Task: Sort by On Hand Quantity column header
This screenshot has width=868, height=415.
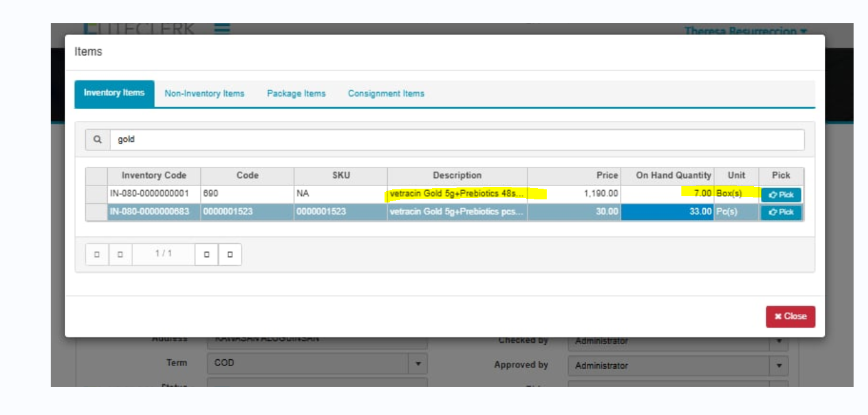Action: tap(673, 176)
